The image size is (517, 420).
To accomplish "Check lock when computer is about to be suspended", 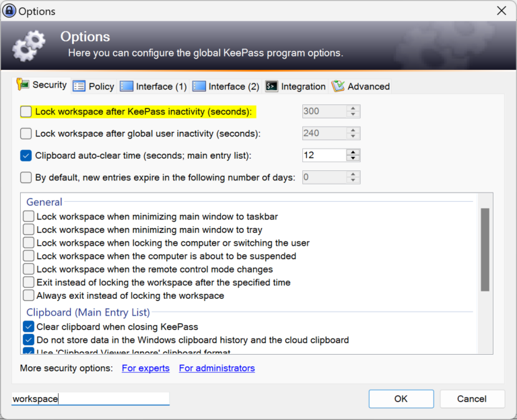I will pos(28,256).
